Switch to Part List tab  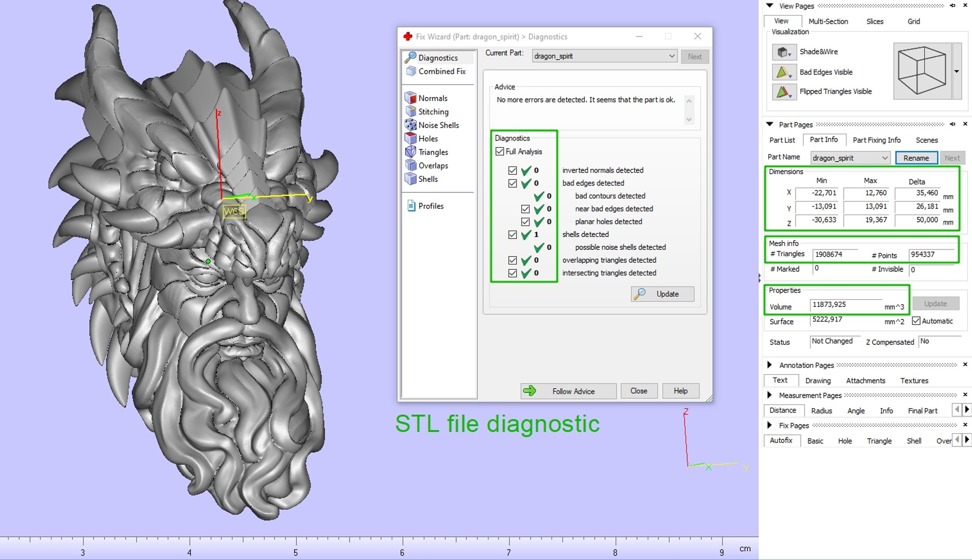(782, 140)
